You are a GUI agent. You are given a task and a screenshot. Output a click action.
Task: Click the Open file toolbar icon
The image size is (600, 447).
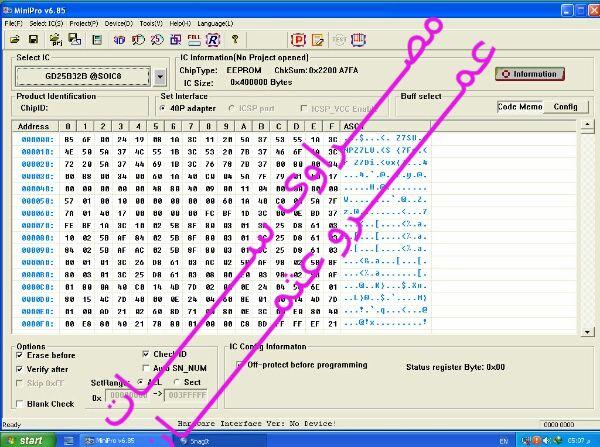pos(14,39)
